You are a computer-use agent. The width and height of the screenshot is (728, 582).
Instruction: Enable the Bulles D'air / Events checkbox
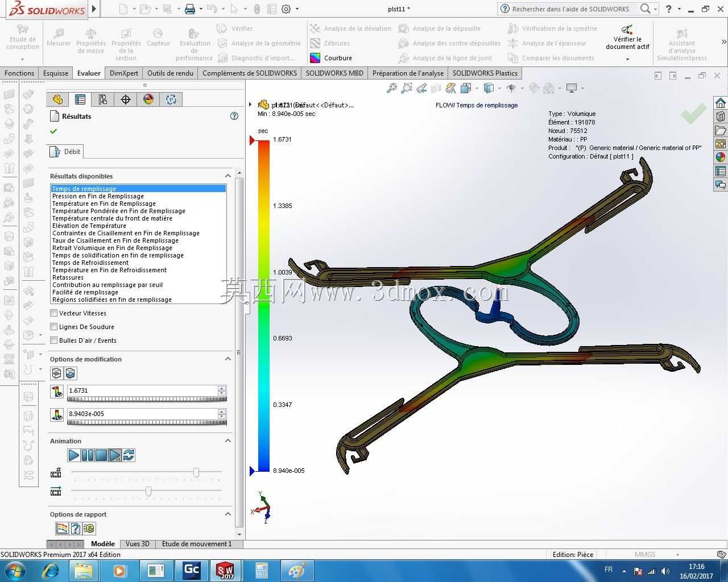pos(54,340)
